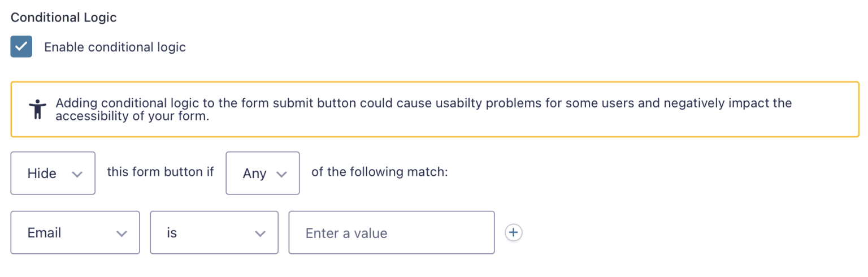This screenshot has height=277, width=868.
Task: Click the chevron arrow in the Hide dropdown
Action: tap(77, 174)
